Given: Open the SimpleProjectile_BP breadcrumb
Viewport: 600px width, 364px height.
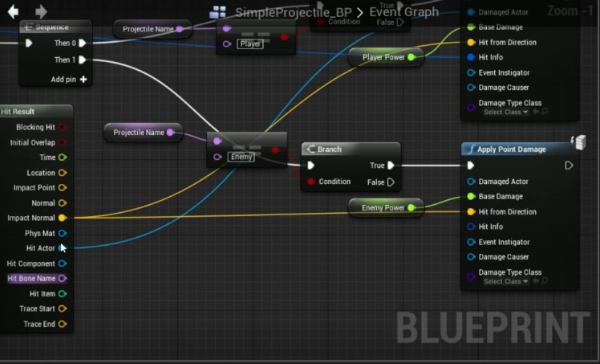Looking at the screenshot, I should coord(293,12).
